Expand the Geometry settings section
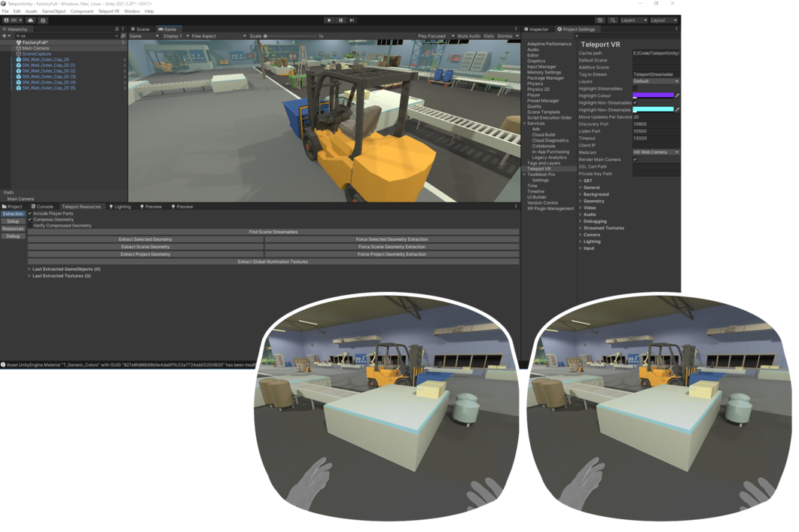 pos(581,201)
